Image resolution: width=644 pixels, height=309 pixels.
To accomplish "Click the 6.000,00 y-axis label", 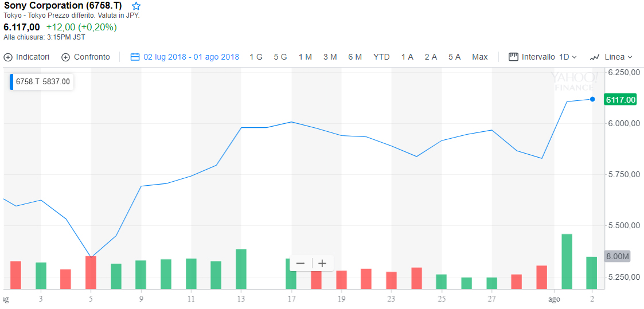I will [x=624, y=123].
